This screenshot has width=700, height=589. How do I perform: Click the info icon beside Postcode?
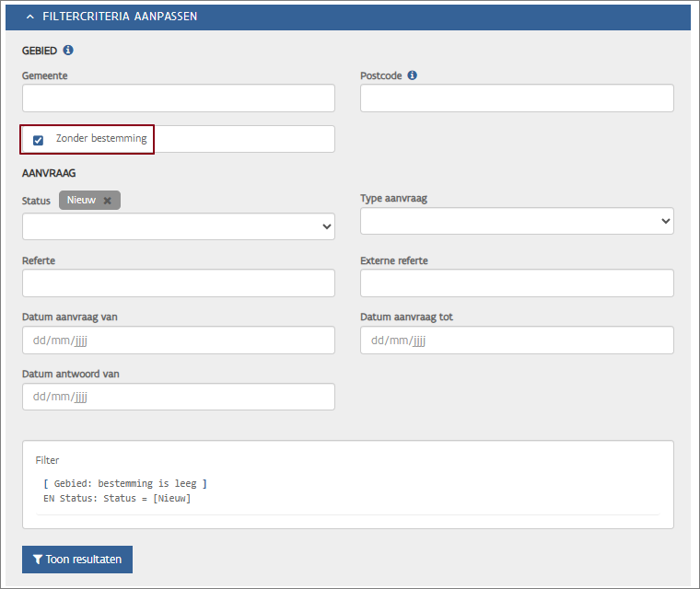tap(412, 75)
